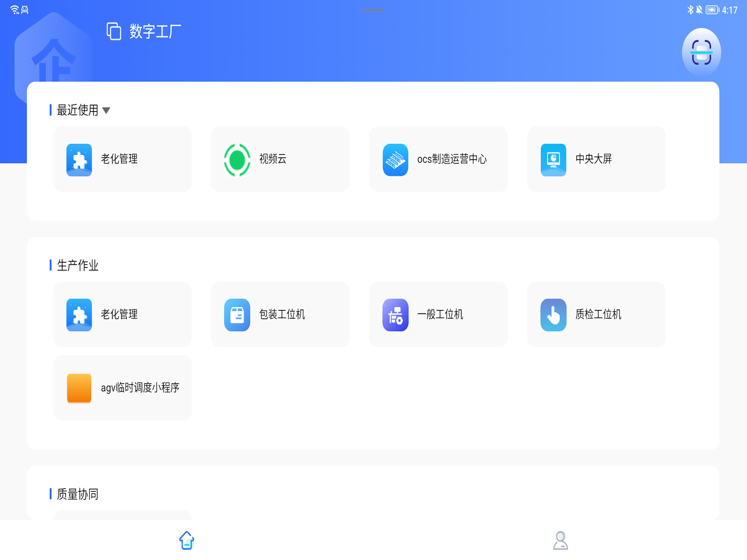The width and height of the screenshot is (747, 560).
Task: Tap the scan QR code button
Action: click(701, 52)
